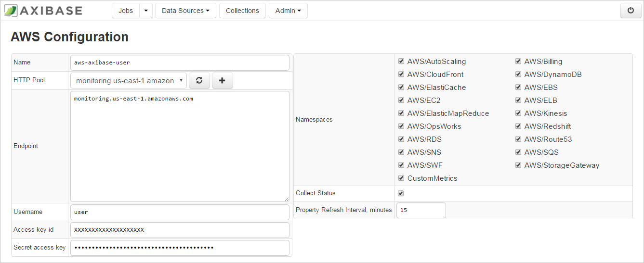Viewport: 644px width, 263px height.
Task: Toggle AWS/AutoScaling namespace checkbox
Action: point(401,62)
